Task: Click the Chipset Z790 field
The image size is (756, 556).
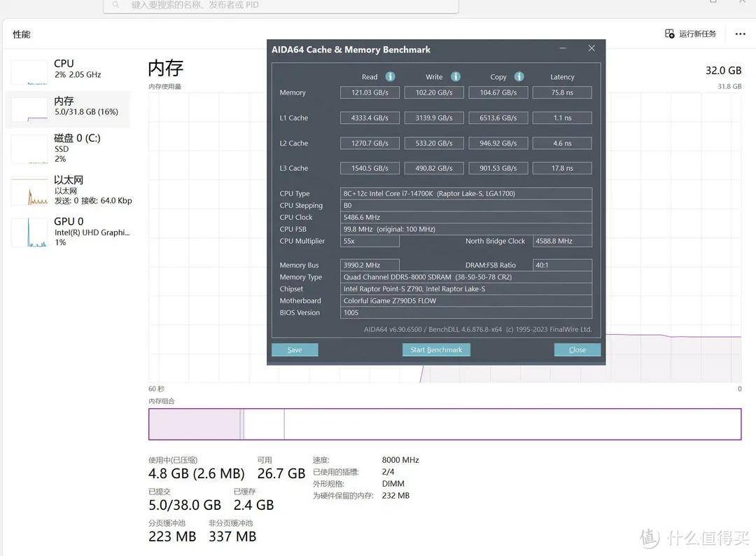Action: 465,289
